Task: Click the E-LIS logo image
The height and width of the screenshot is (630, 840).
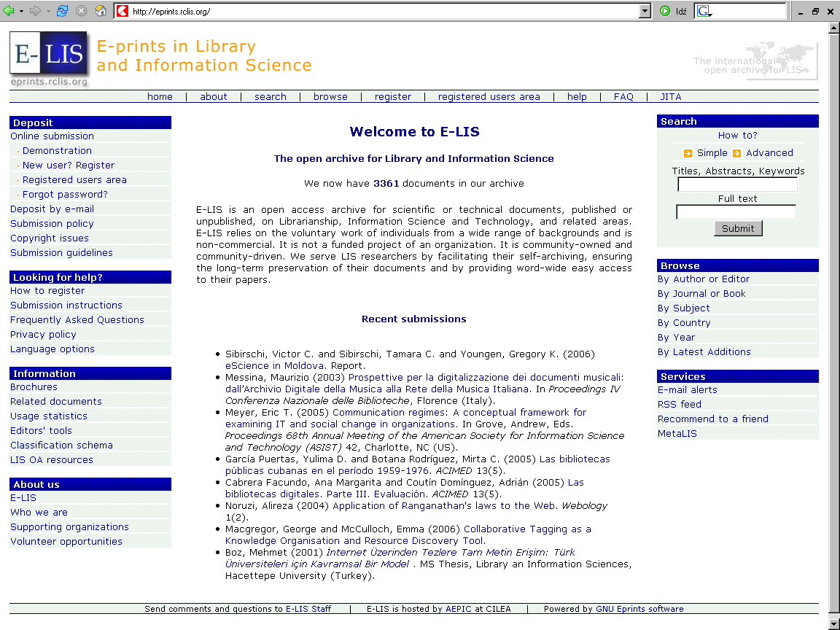Action: [x=49, y=57]
